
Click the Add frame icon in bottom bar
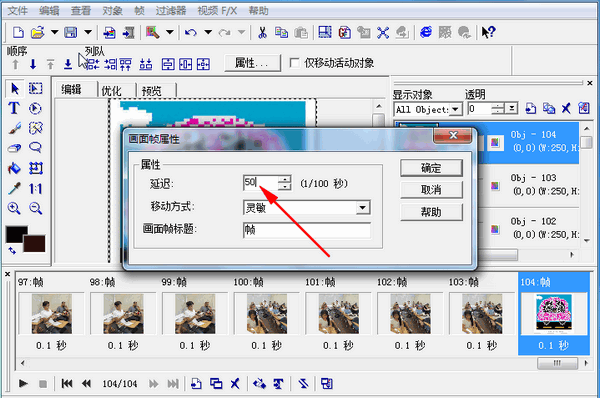click(196, 383)
